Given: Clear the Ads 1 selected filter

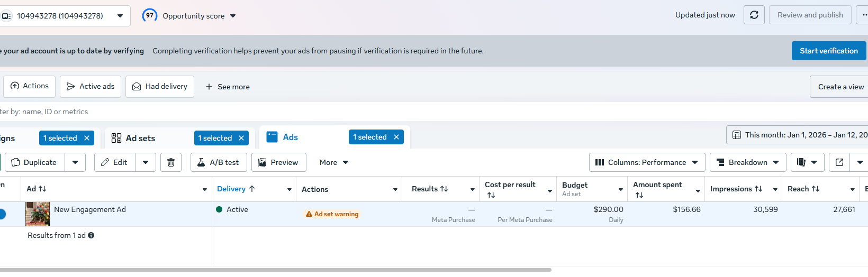Looking at the screenshot, I should click(x=396, y=137).
